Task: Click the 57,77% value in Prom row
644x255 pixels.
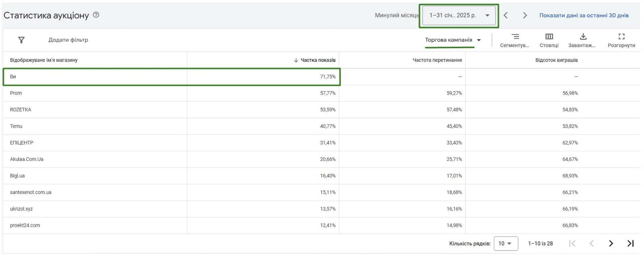Action: pos(328,93)
